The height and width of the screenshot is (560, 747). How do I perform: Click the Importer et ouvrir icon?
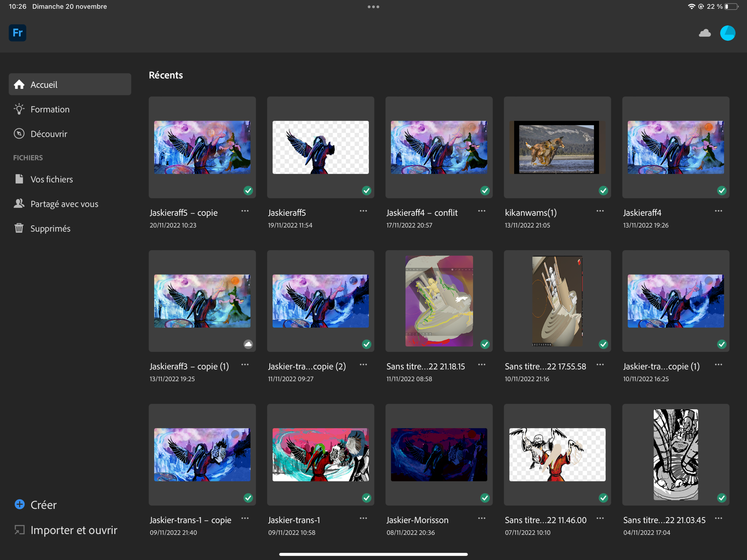point(20,530)
